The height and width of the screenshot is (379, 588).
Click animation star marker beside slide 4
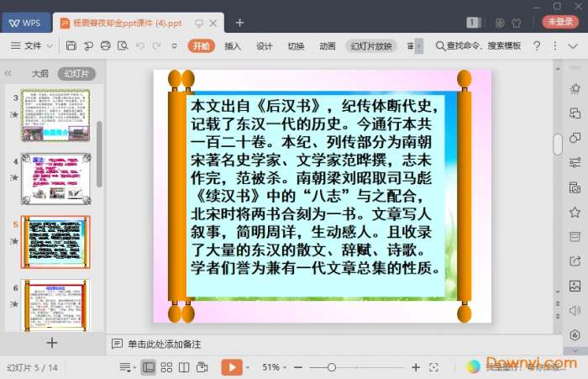(14, 177)
